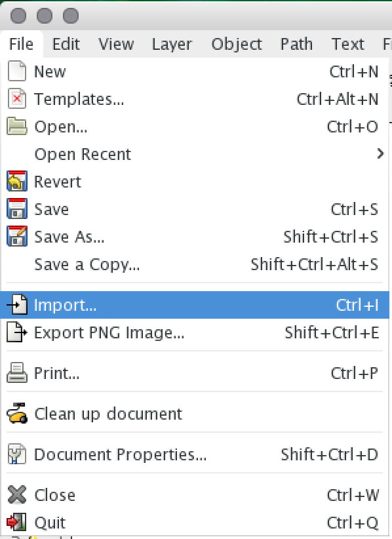Click the New document page icon
392x539 pixels.
pos(17,71)
